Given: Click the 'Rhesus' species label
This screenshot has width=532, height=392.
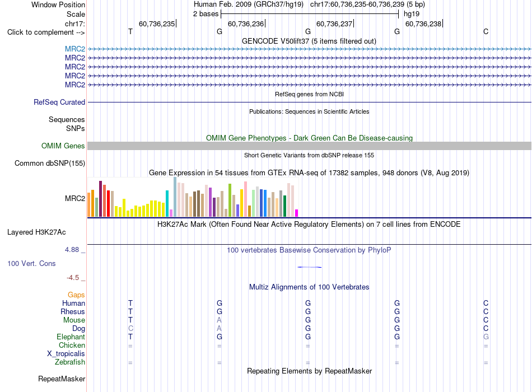Looking at the screenshot, I should click(x=73, y=311).
